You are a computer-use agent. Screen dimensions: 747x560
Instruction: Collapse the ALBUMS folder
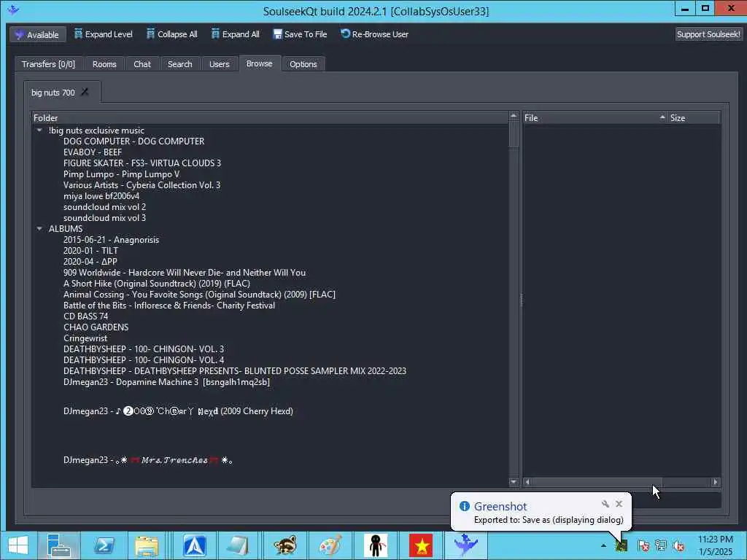click(x=39, y=228)
